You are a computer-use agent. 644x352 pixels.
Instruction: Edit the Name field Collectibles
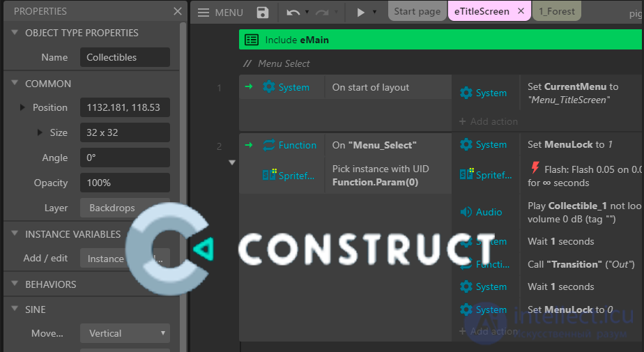point(125,57)
